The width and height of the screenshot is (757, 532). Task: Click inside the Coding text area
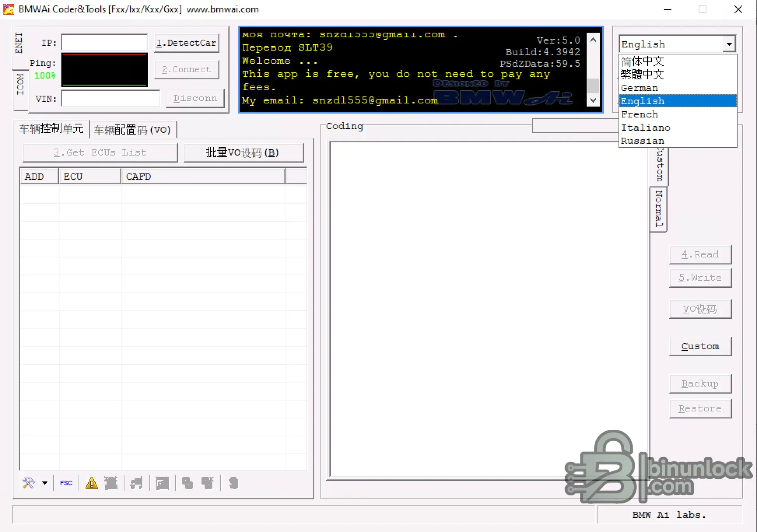[489, 309]
